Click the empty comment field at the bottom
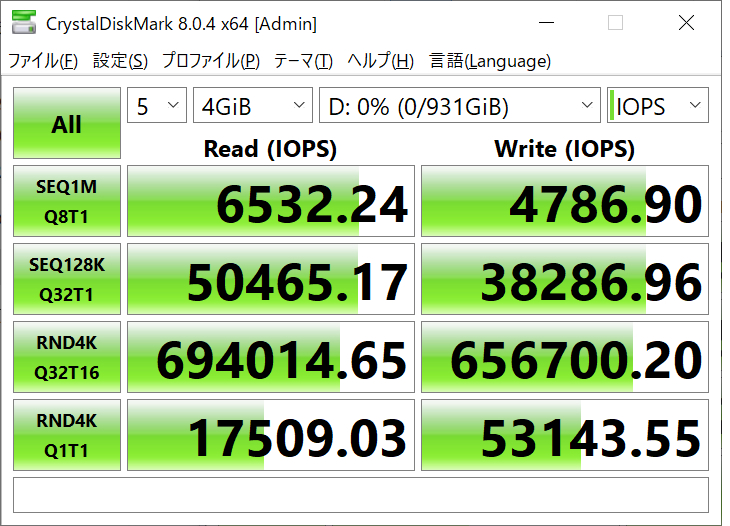The width and height of the screenshot is (730, 526). (361, 495)
